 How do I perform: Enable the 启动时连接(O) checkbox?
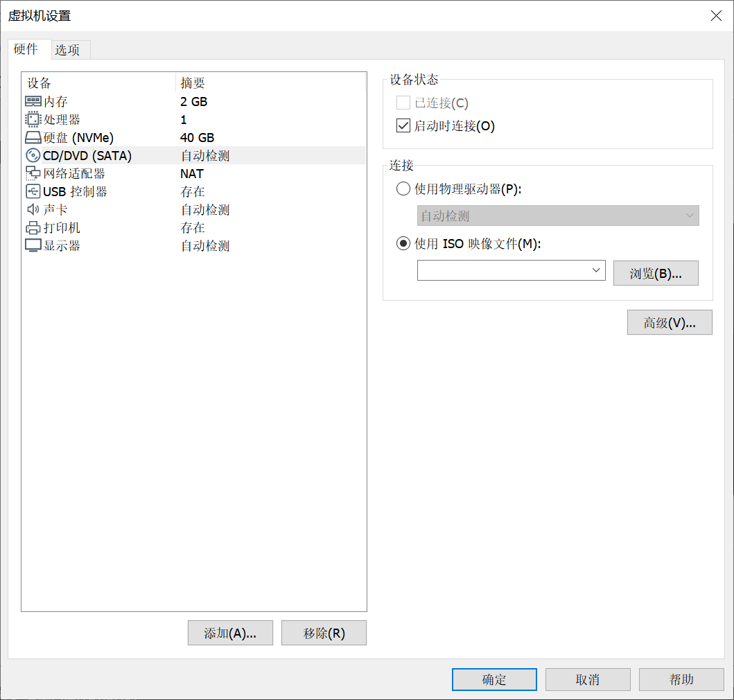403,125
